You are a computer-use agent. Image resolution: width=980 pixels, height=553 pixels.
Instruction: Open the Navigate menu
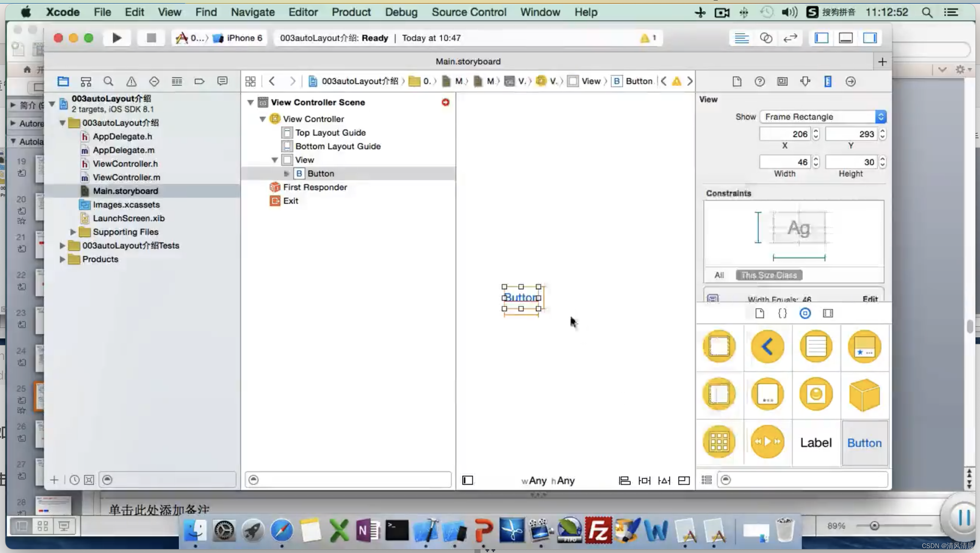253,12
